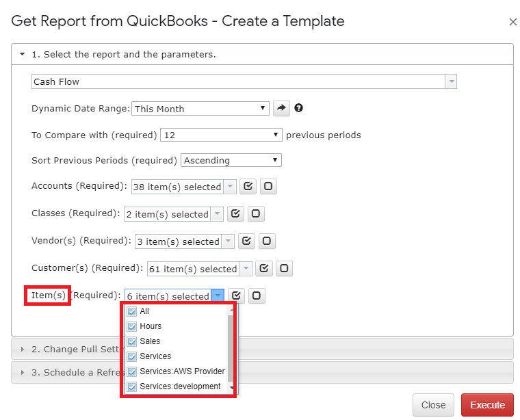The height and width of the screenshot is (420, 520).
Task: Click the 'Item(s)' label
Action: click(49, 295)
